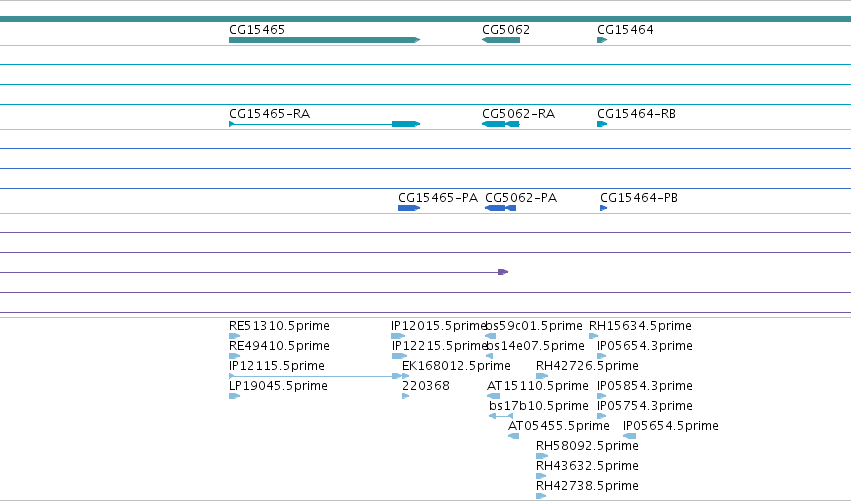
Task: Click the IP05654.5prime EST label
Action: [671, 426]
